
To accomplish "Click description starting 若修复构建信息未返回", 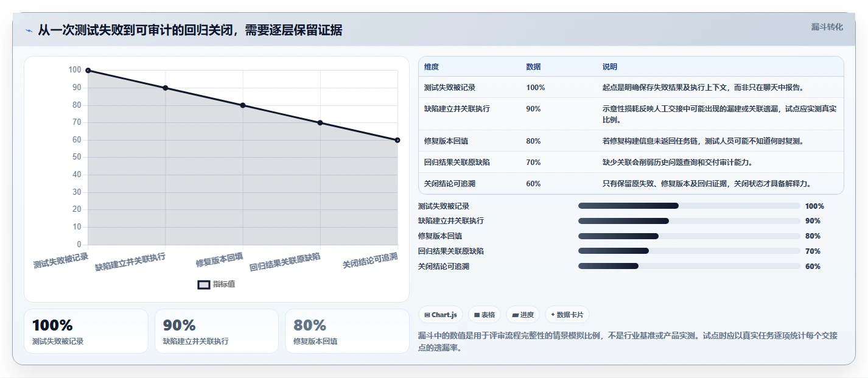I will point(703,141).
